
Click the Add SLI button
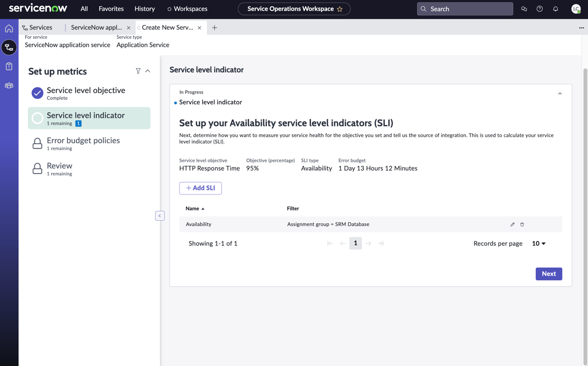tap(200, 188)
